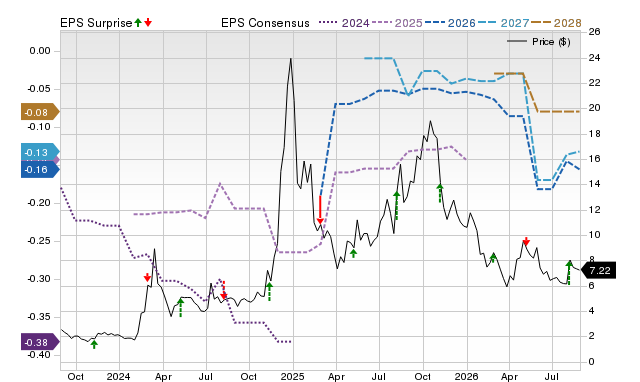Select the green surprise arrow between Apr and Jul 2025
Screen dimensions: 640x382
click(x=353, y=253)
